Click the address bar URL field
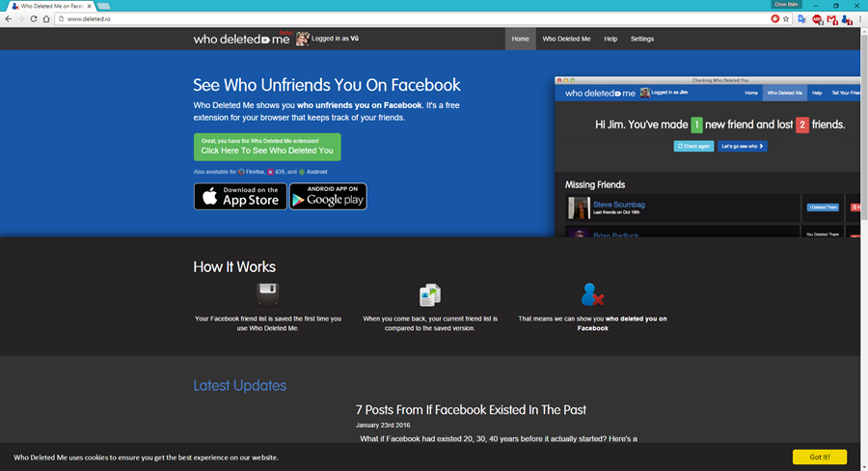This screenshot has height=471, width=868. coord(386,18)
